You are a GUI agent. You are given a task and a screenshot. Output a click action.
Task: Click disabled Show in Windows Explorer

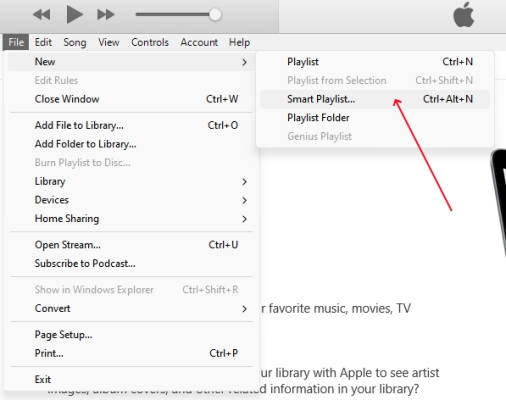(x=131, y=290)
